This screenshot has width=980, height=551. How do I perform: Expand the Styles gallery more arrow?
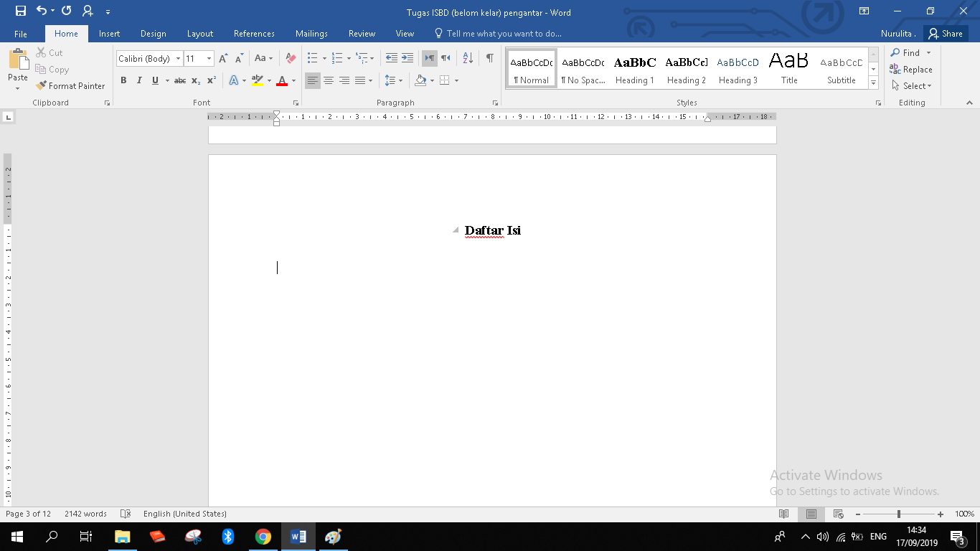pyautogui.click(x=873, y=83)
